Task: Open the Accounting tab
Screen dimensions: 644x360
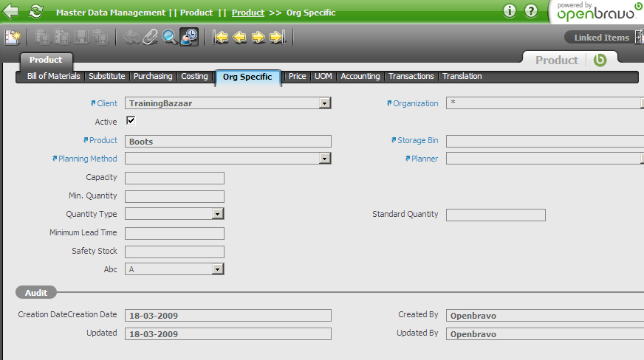Action: coord(360,77)
